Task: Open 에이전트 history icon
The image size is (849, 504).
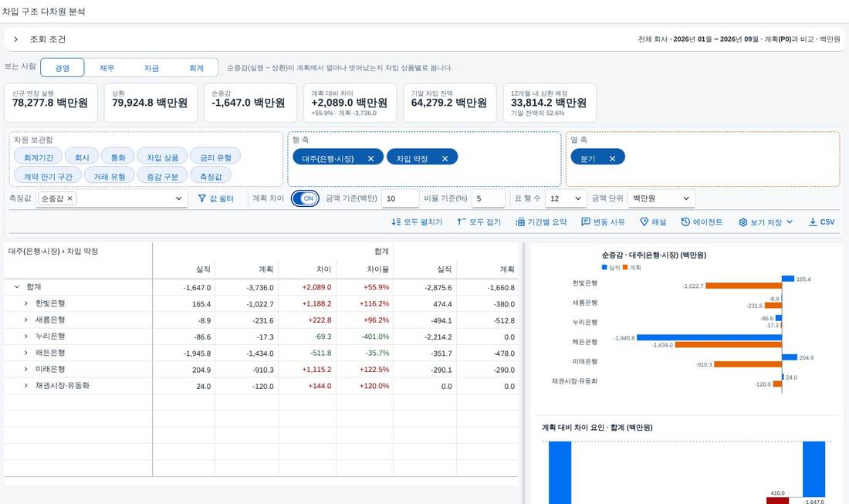Action: (685, 222)
